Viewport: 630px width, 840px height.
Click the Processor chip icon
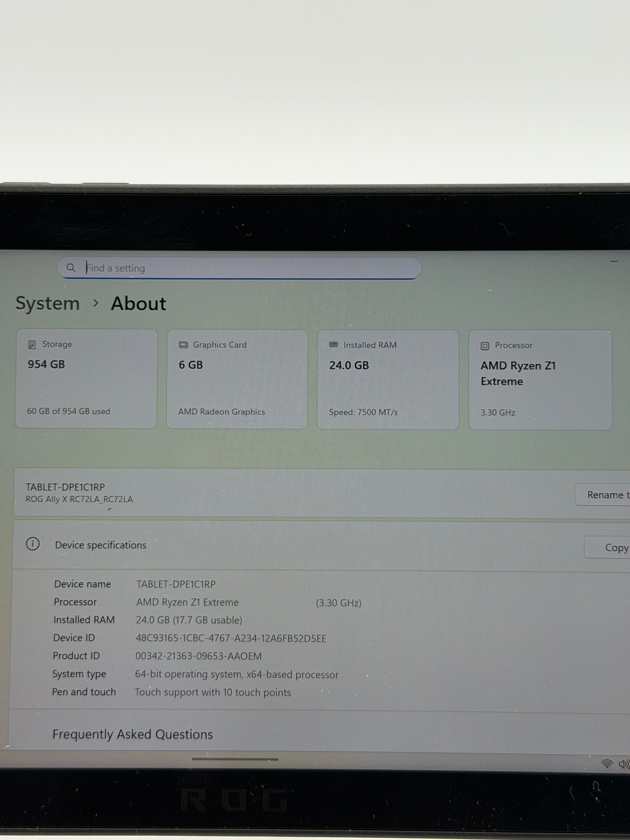(x=485, y=346)
